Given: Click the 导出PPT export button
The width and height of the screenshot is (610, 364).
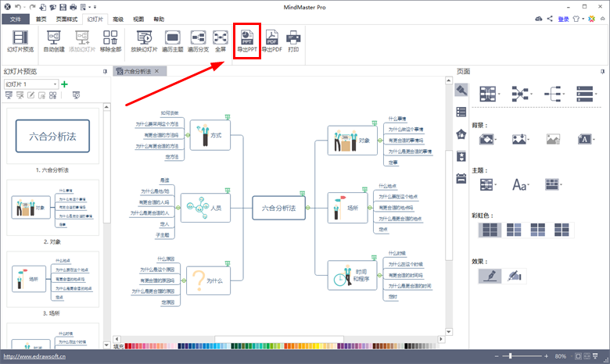Looking at the screenshot, I should tap(246, 41).
